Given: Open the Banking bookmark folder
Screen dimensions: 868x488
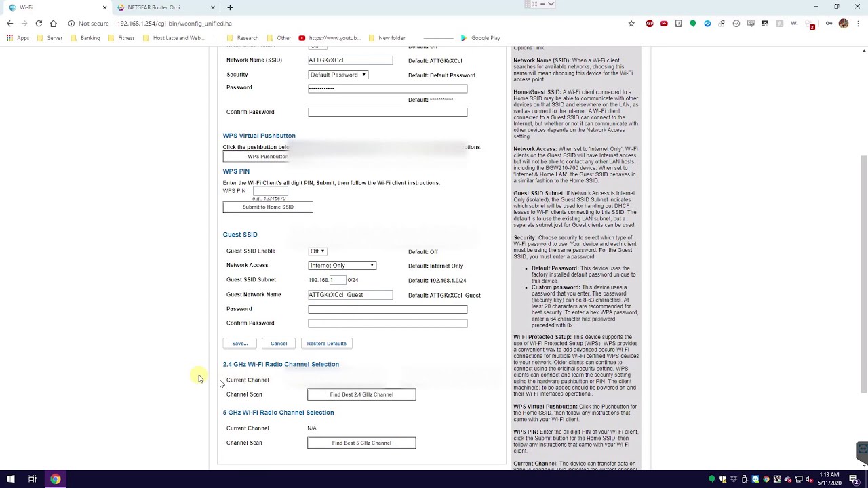Looking at the screenshot, I should (85, 38).
